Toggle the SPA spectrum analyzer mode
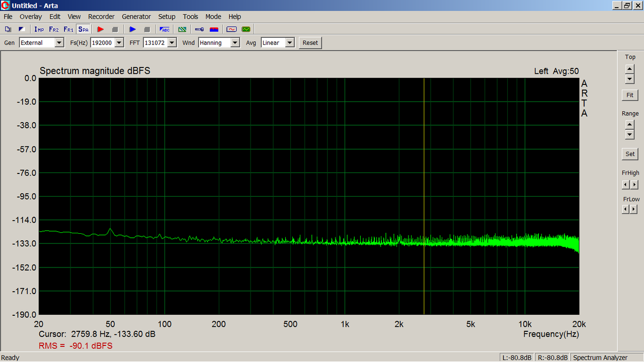This screenshot has height=362, width=644. (83, 30)
